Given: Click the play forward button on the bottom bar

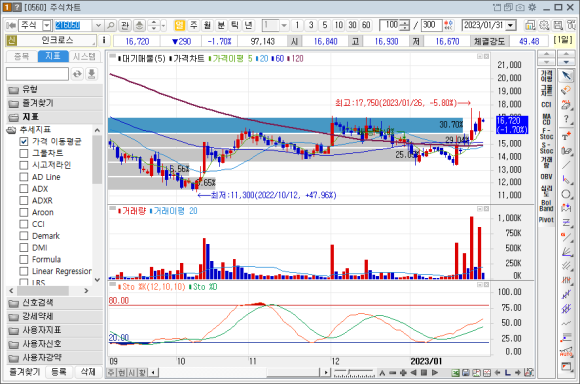Looking at the screenshot, I should pos(435,373).
